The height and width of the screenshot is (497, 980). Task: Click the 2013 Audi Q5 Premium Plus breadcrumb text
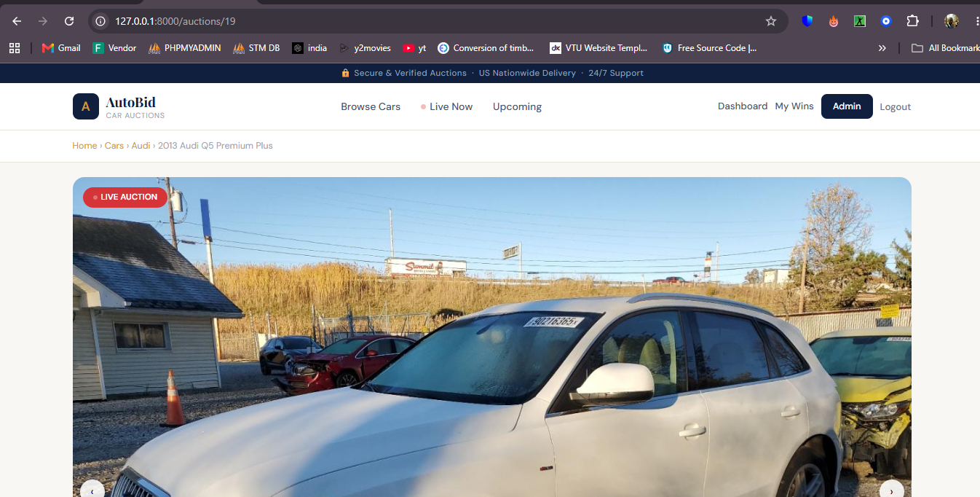[x=216, y=146]
